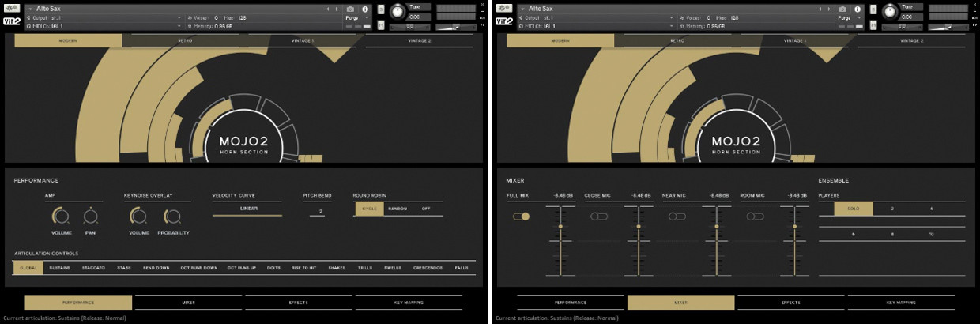Viewport: 980px width, 324px height.
Task: Select the next instrument arrow in the Performance instance
Action: pos(337,9)
